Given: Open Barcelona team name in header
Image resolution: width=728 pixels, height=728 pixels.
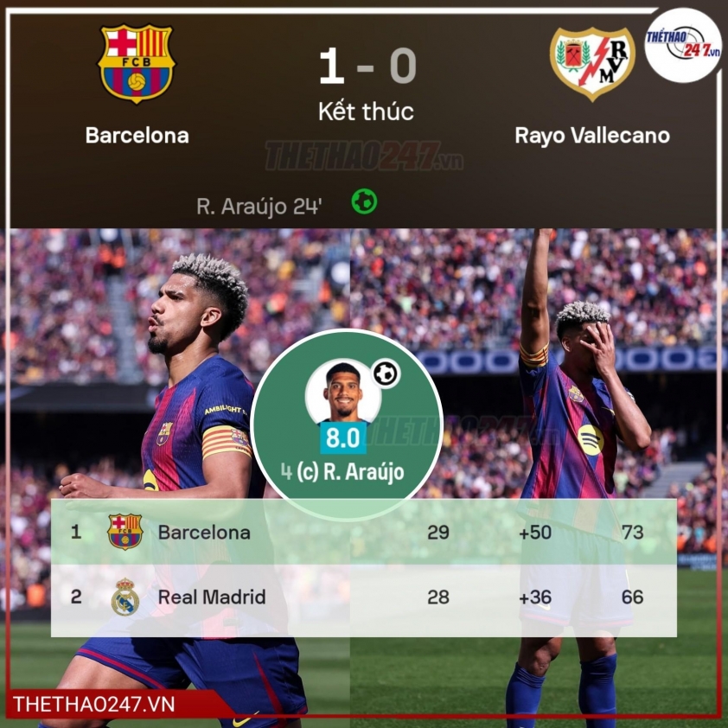Looking at the screenshot, I should [x=137, y=136].
